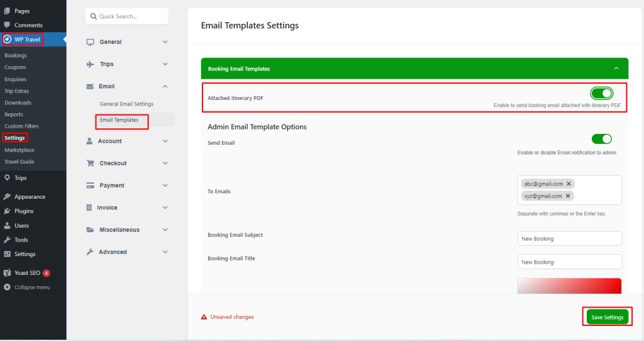Click the Plugins plug icon

coord(7,211)
